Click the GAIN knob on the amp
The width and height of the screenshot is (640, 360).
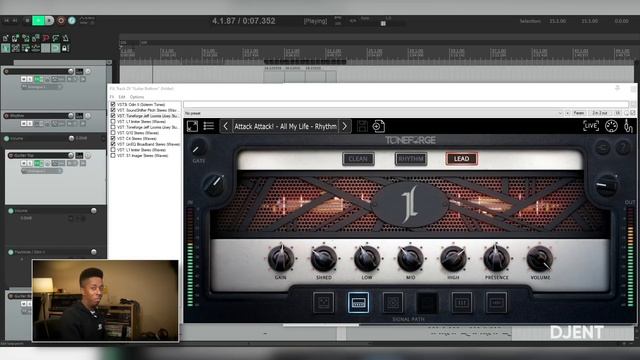click(280, 258)
